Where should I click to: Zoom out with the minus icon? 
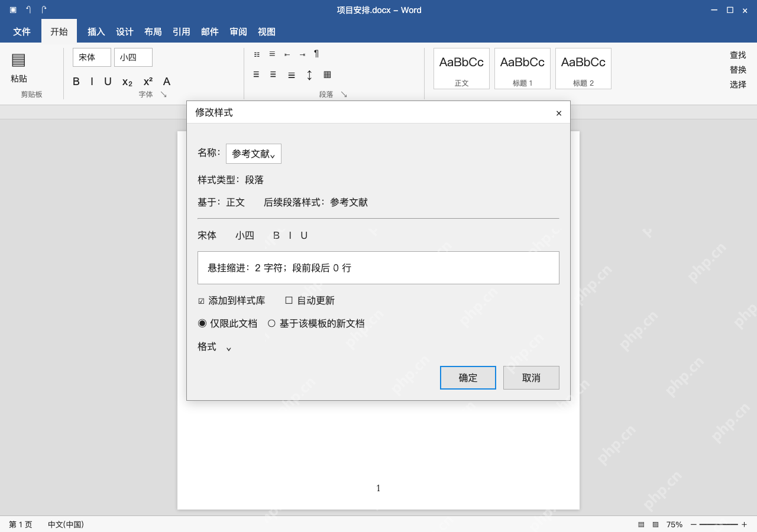[x=694, y=524]
